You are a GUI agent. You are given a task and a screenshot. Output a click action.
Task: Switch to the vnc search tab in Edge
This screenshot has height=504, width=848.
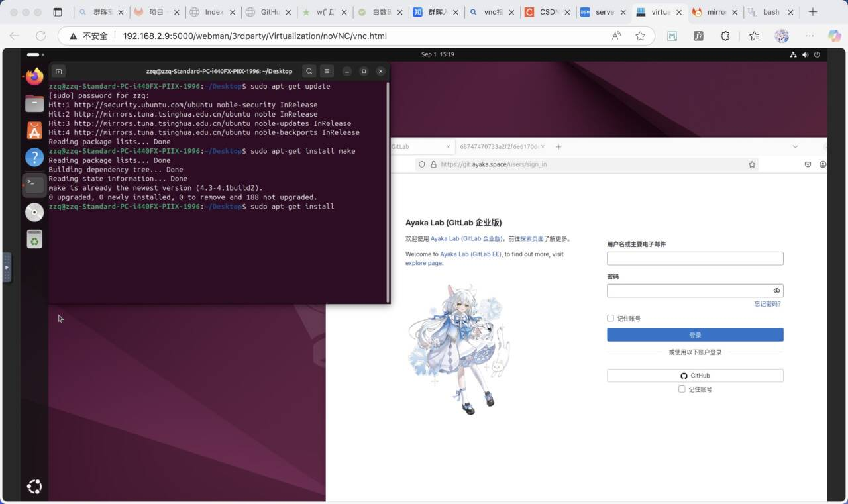492,12
